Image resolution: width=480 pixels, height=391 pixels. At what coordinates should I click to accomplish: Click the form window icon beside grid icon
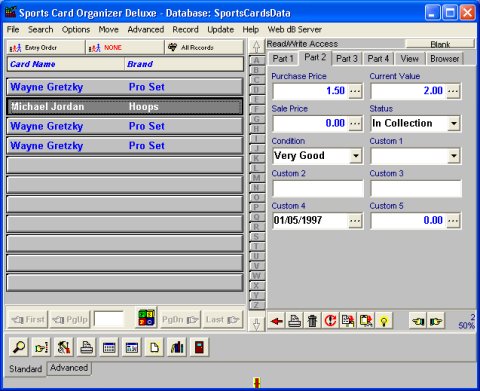pos(132,347)
